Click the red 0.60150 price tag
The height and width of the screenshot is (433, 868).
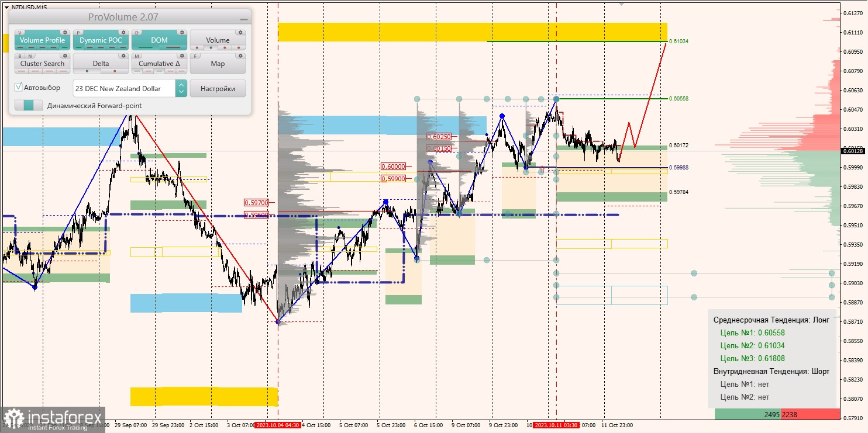click(x=439, y=148)
